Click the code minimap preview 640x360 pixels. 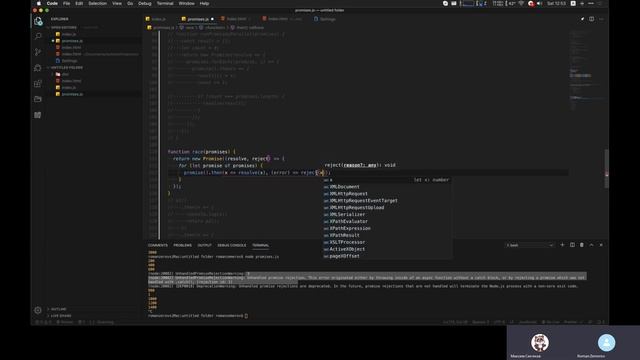(587, 69)
